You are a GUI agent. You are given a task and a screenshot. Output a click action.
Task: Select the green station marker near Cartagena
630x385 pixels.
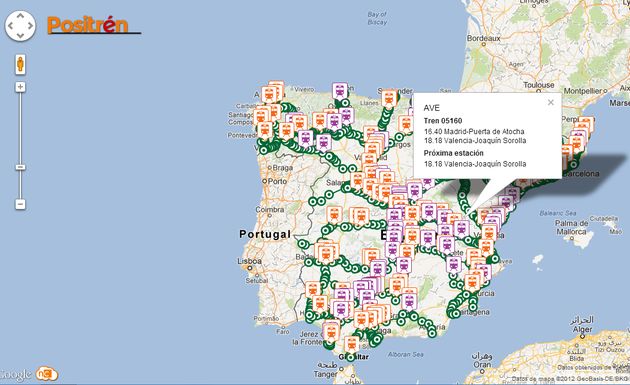[455, 313]
